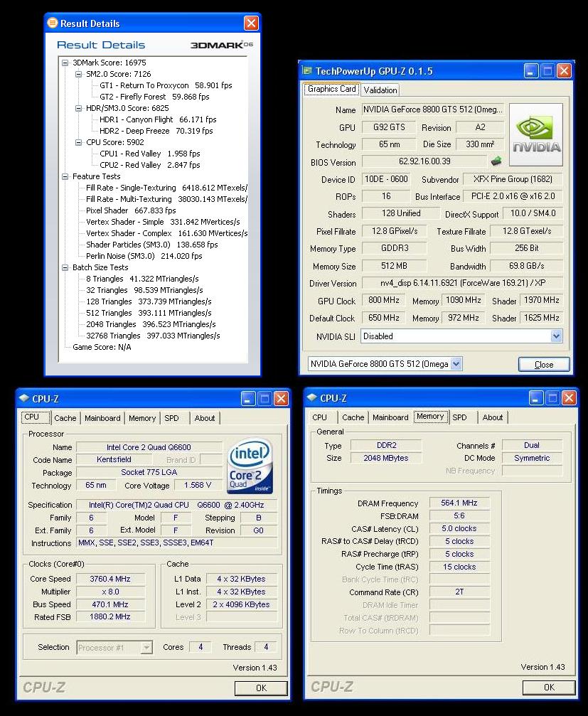Screen dimensions: 588x716
Task: Switch to the CPU tab in the CPU-Z Memory window
Action: point(319,417)
